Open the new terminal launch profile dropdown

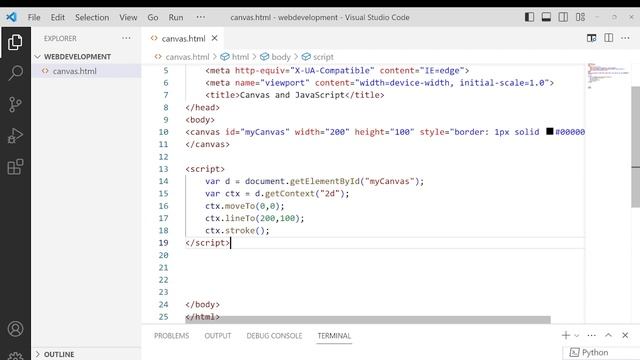coord(577,336)
